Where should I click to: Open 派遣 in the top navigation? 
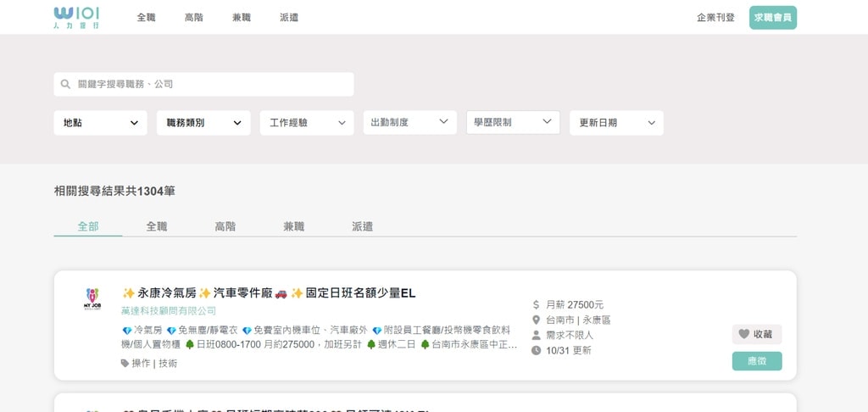[x=289, y=18]
